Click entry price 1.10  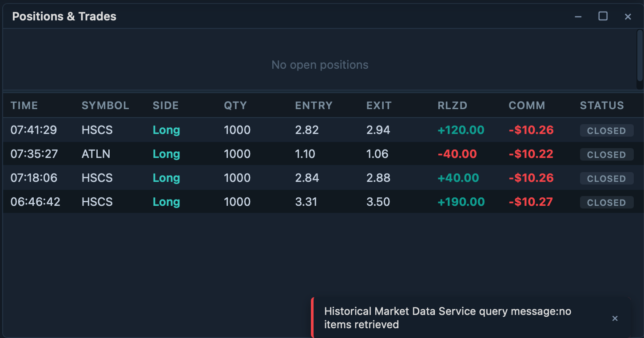[305, 154]
